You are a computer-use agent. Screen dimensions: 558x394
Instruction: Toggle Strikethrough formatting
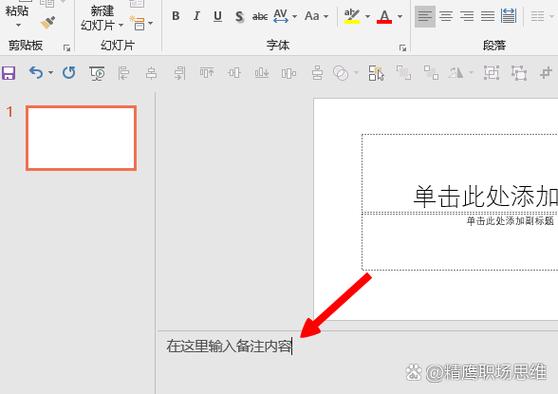260,16
